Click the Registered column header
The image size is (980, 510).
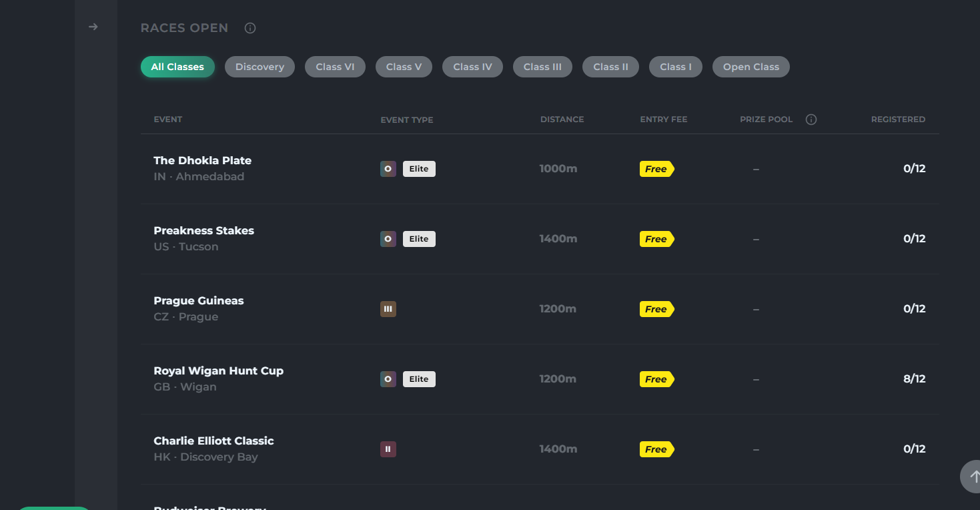(x=898, y=119)
